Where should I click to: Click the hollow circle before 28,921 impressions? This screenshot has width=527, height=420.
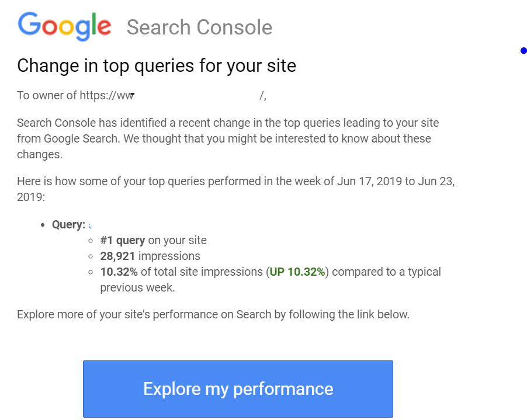89,256
